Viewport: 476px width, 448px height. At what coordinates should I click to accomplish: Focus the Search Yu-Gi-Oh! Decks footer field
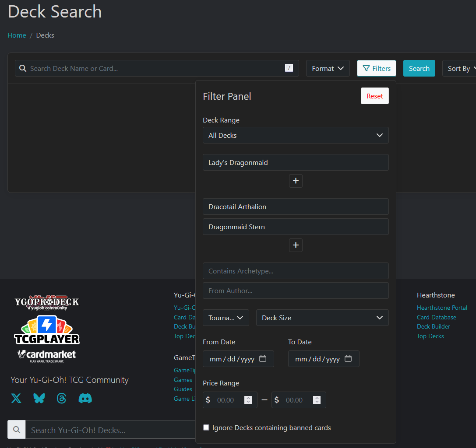pyautogui.click(x=110, y=430)
